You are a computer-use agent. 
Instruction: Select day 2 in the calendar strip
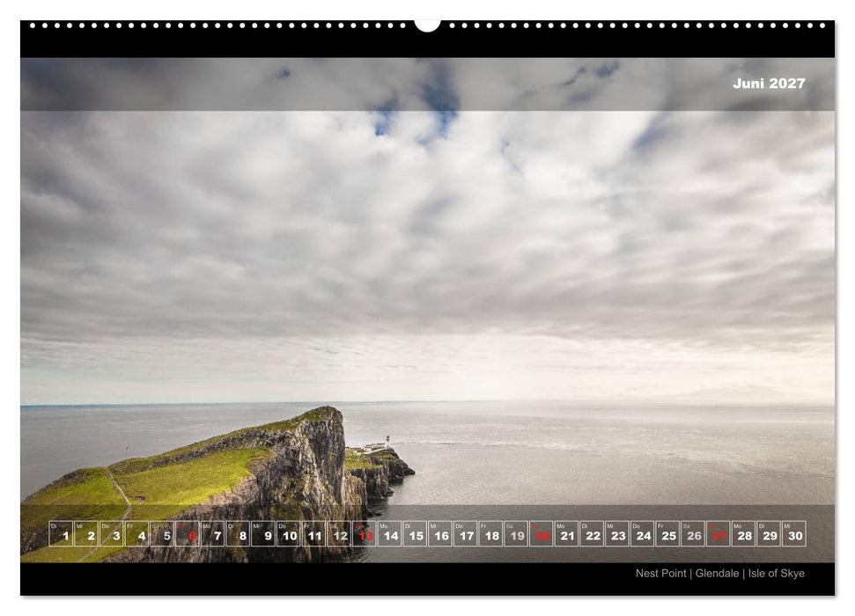pos(85,533)
